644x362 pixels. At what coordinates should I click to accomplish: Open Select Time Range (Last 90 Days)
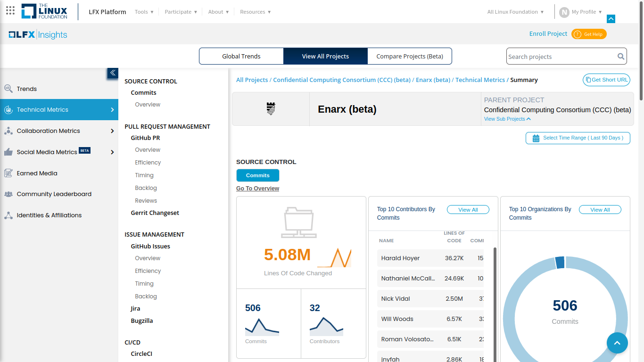(x=578, y=138)
